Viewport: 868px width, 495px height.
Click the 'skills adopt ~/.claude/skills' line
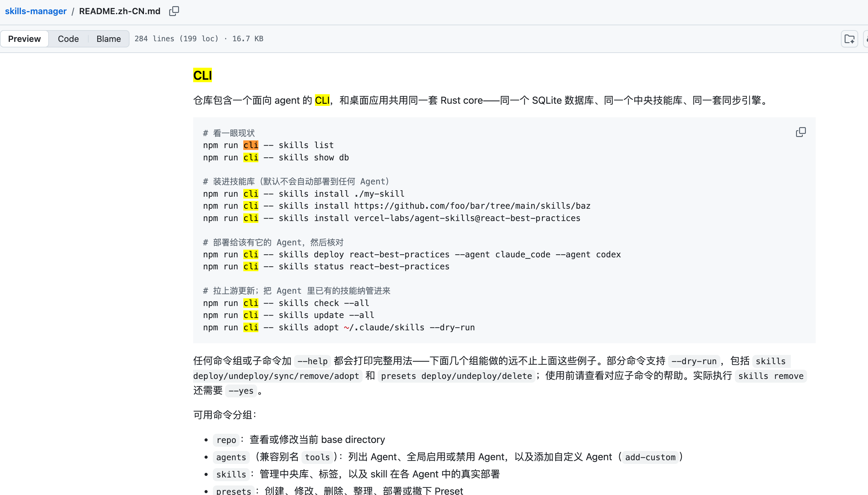(339, 328)
